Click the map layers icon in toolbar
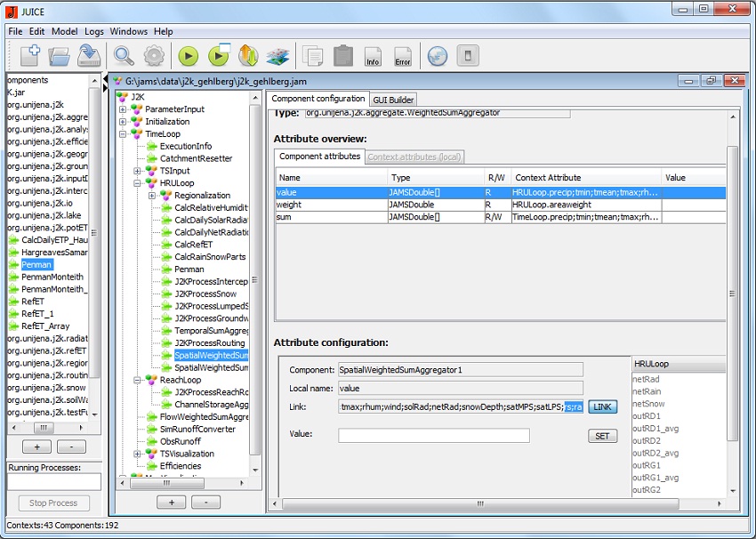This screenshot has height=539, width=756. (x=277, y=56)
